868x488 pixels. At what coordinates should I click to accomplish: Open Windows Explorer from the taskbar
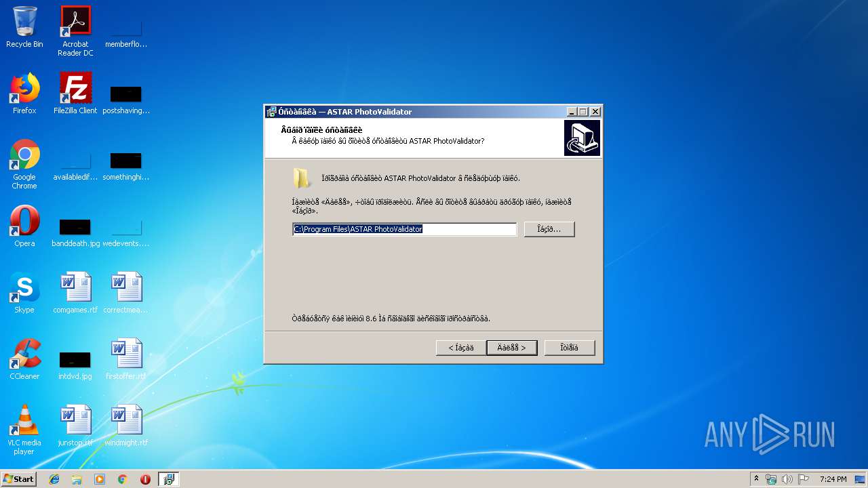tap(77, 479)
